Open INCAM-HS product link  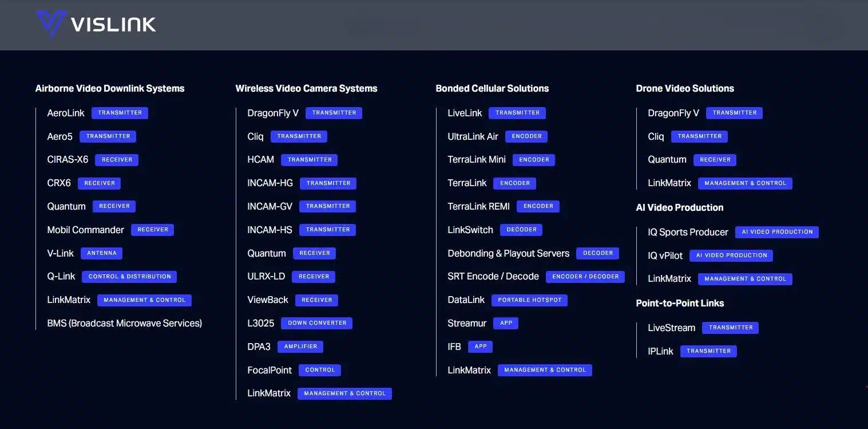tap(269, 230)
